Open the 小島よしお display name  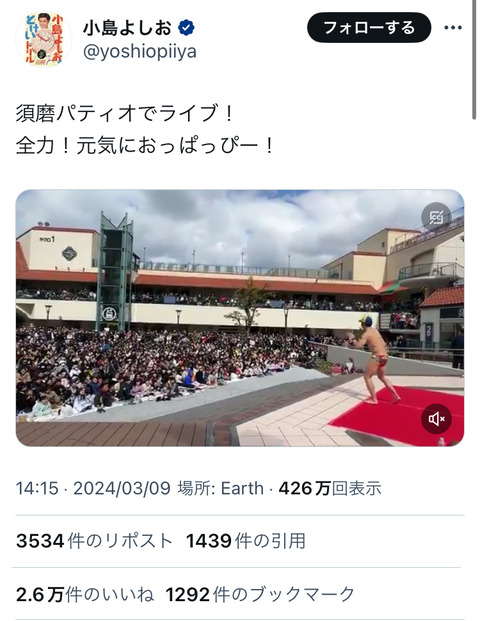click(127, 28)
